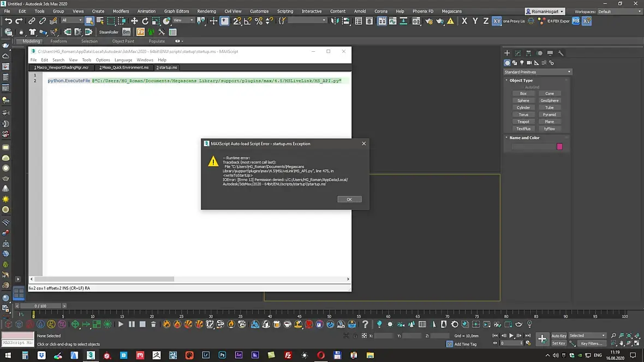Click the Select and Link chain icon
Screen dimensions: 644x362
(x=32, y=21)
